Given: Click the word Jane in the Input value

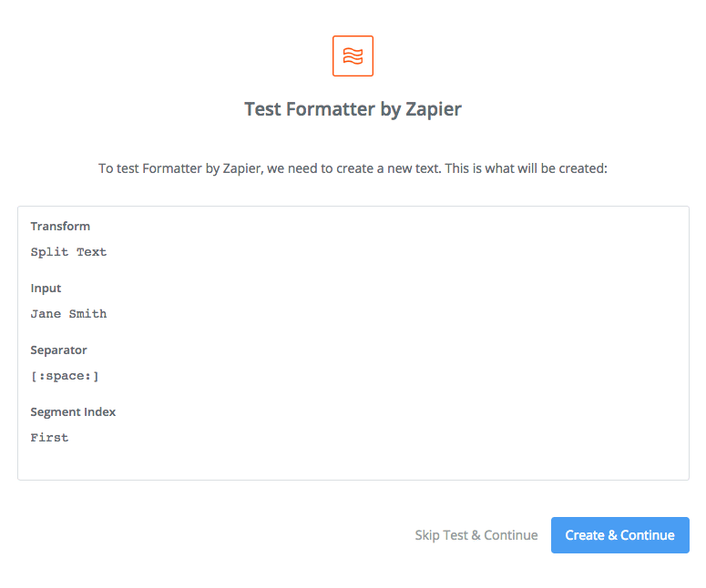Looking at the screenshot, I should [46, 314].
